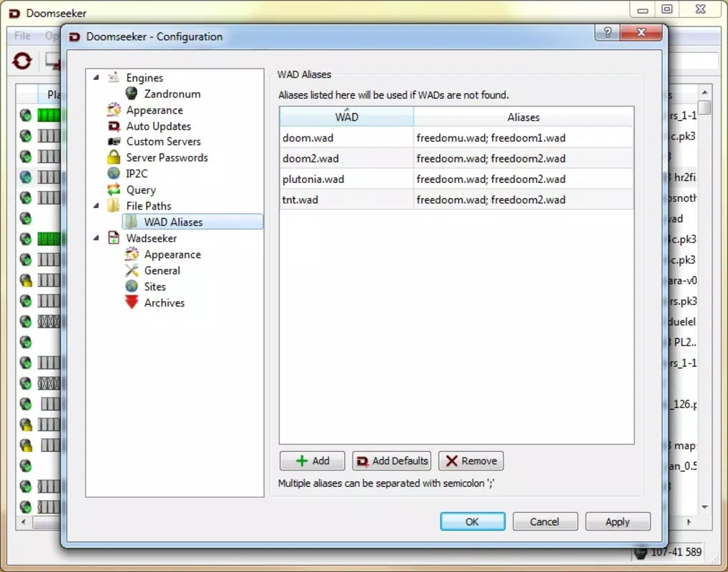Image resolution: width=728 pixels, height=572 pixels.
Task: Click server list scrollbar up arrow
Action: point(705,92)
